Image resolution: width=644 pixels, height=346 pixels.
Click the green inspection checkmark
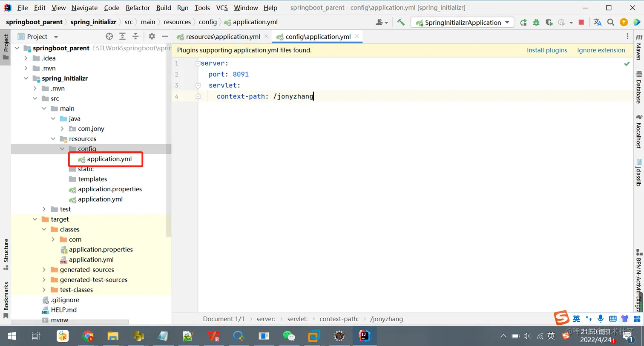pos(627,63)
